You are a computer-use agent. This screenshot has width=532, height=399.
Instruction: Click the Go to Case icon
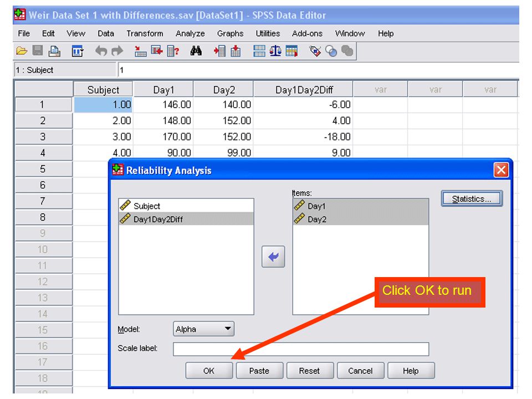pos(140,51)
